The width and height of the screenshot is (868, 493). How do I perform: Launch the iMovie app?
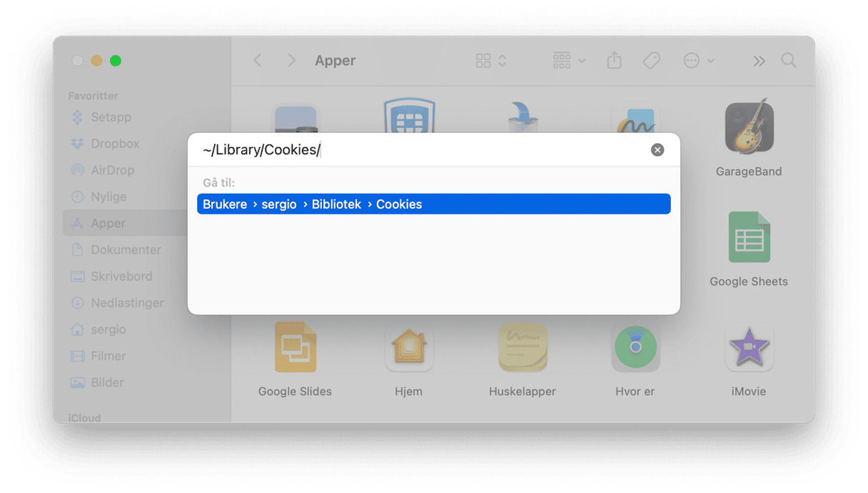pos(748,348)
